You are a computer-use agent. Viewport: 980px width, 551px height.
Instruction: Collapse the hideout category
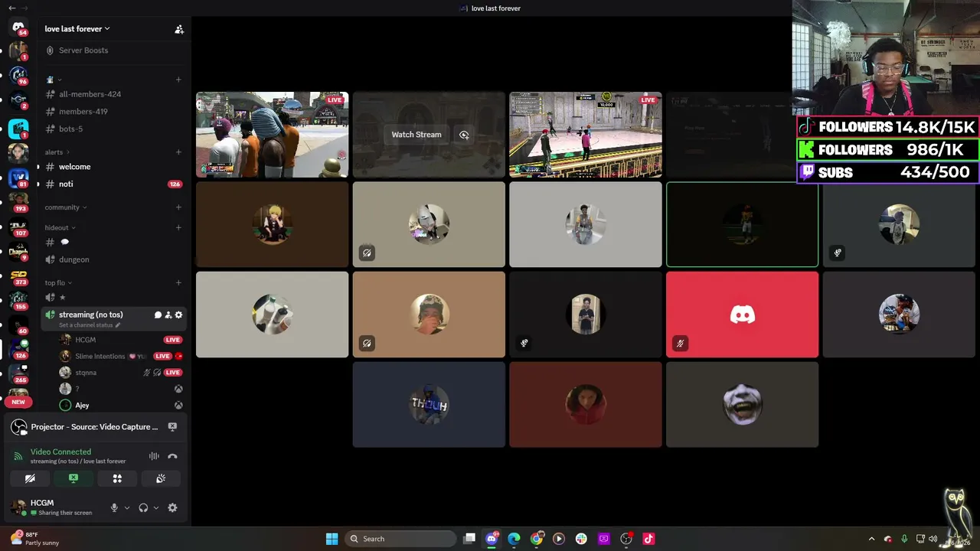[60, 227]
